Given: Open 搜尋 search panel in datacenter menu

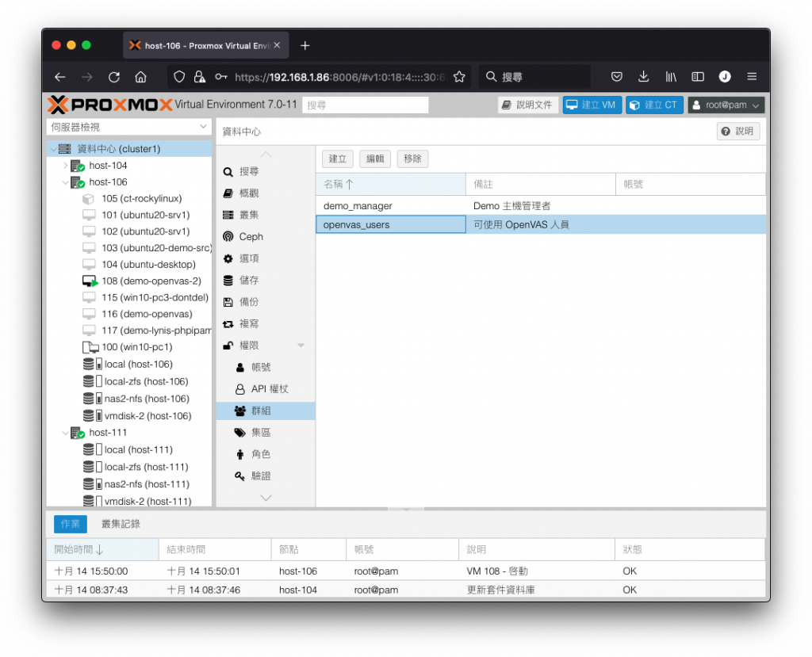Looking at the screenshot, I should 266,171.
